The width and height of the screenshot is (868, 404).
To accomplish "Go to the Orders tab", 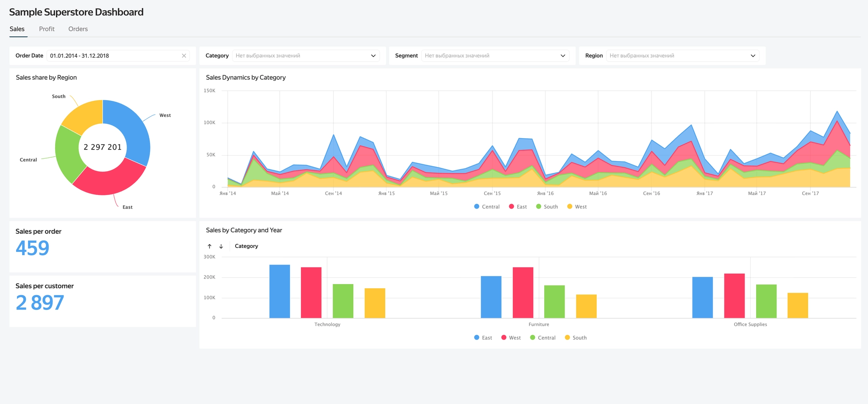I will tap(78, 29).
